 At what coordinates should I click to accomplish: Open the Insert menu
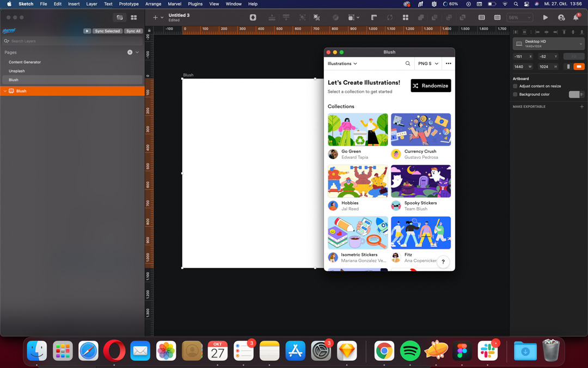(x=73, y=4)
